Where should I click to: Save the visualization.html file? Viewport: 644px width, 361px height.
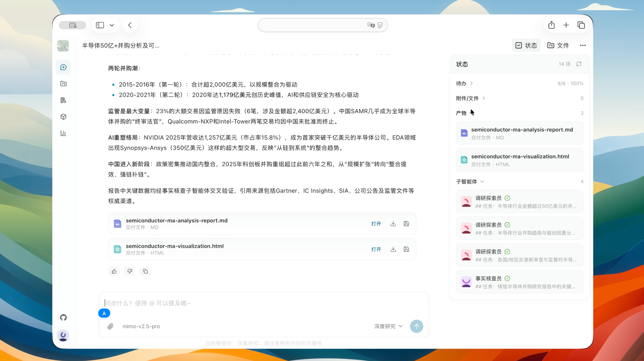pyautogui.click(x=406, y=249)
